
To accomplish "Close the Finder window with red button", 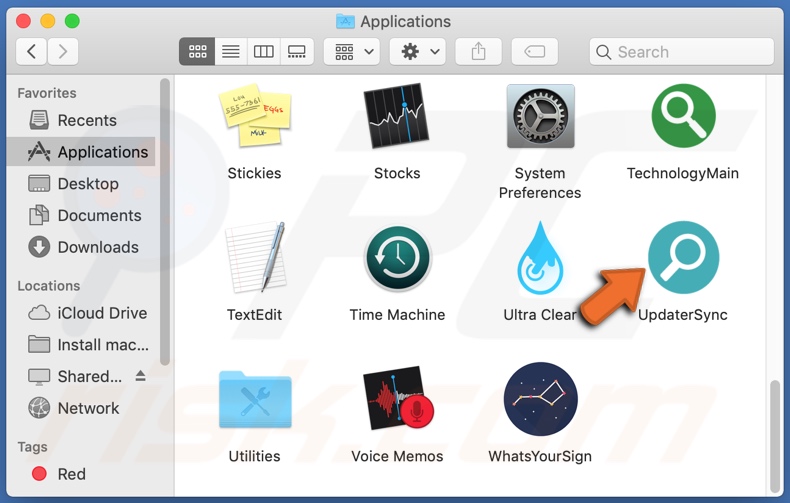I will pos(23,21).
